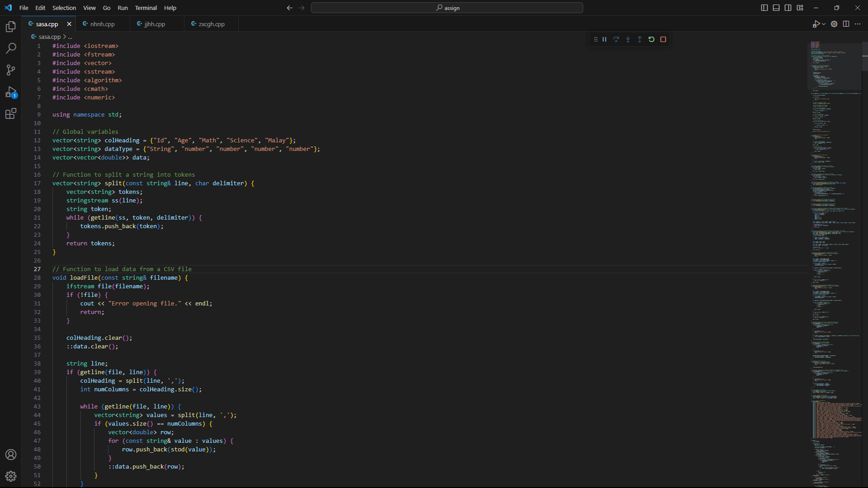Open the Explorer view in activity bar
Viewport: 868px width, 488px height.
pyautogui.click(x=11, y=27)
